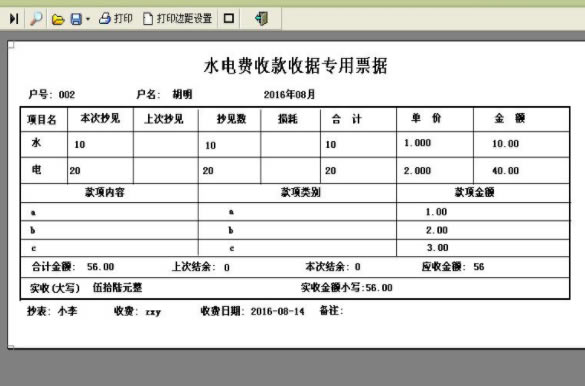Select the 金 额 column header
This screenshot has height=386, width=585.
(x=510, y=118)
